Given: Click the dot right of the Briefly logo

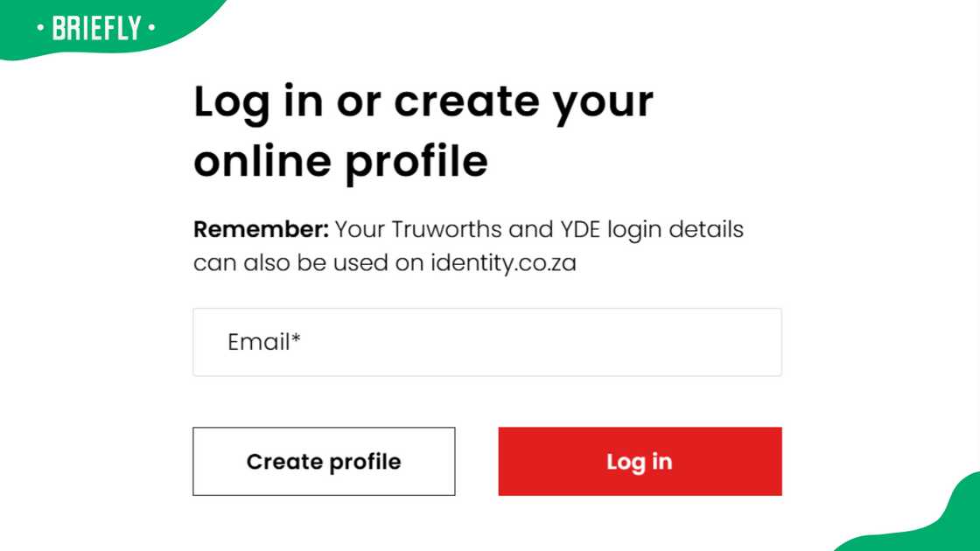Looking at the screenshot, I should (x=152, y=29).
